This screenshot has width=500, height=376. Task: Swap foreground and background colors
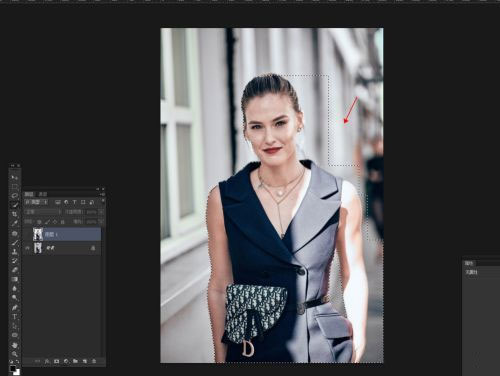(17, 361)
